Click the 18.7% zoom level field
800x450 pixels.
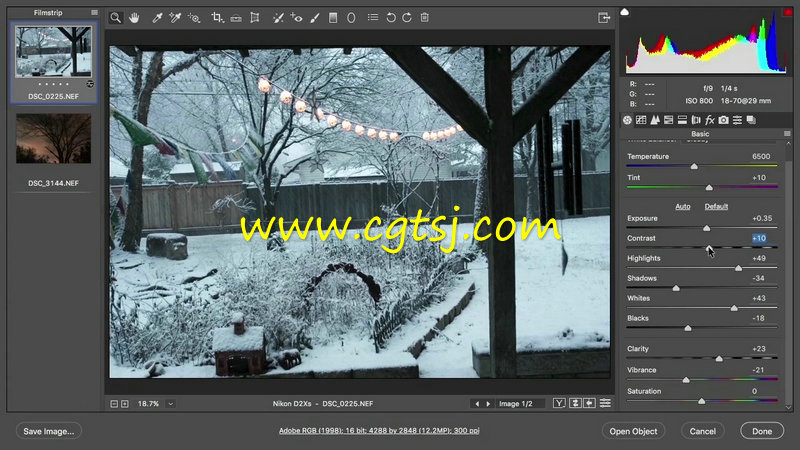coord(148,404)
